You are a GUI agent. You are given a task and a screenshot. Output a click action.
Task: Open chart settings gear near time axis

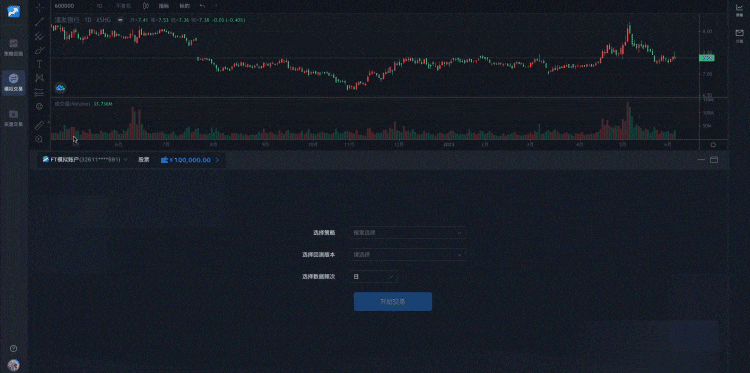[x=714, y=145]
